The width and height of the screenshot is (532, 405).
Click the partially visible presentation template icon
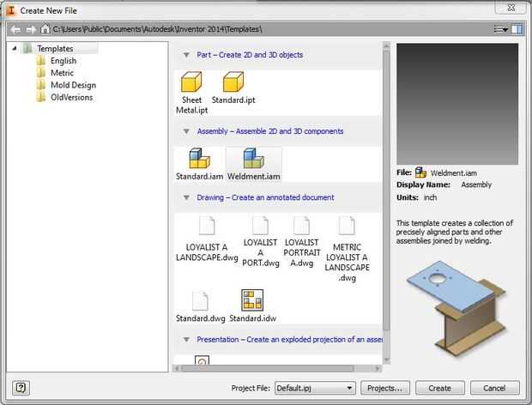pos(202,360)
